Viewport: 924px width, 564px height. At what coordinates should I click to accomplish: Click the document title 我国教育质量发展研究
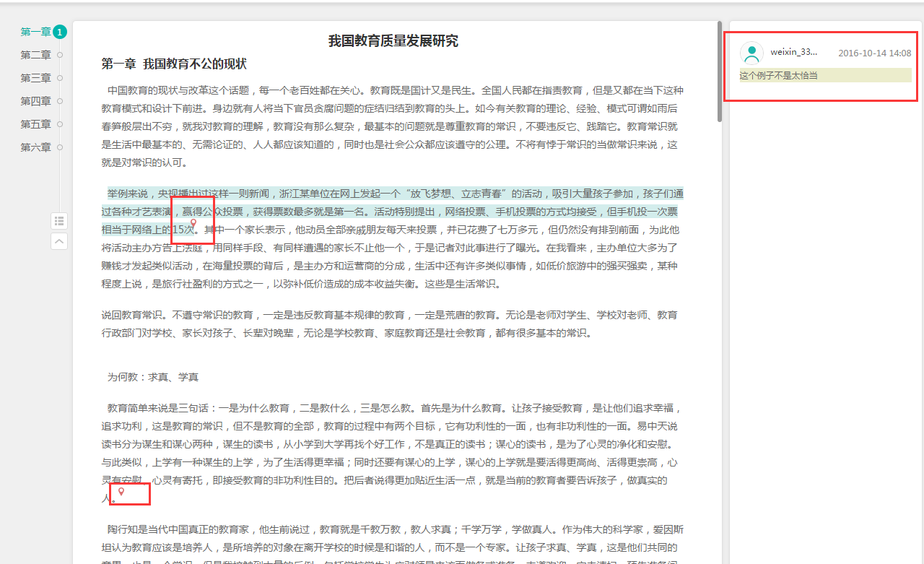(393, 41)
